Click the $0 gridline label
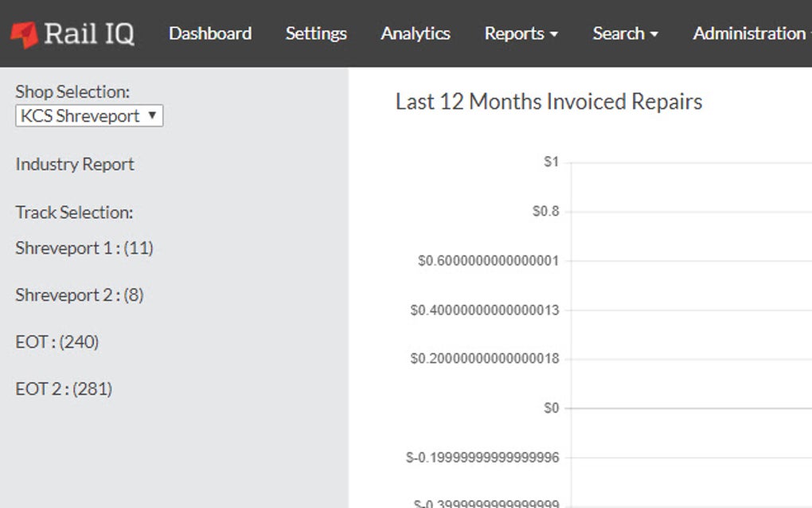Screen dimensions: 812x508 click(549, 408)
